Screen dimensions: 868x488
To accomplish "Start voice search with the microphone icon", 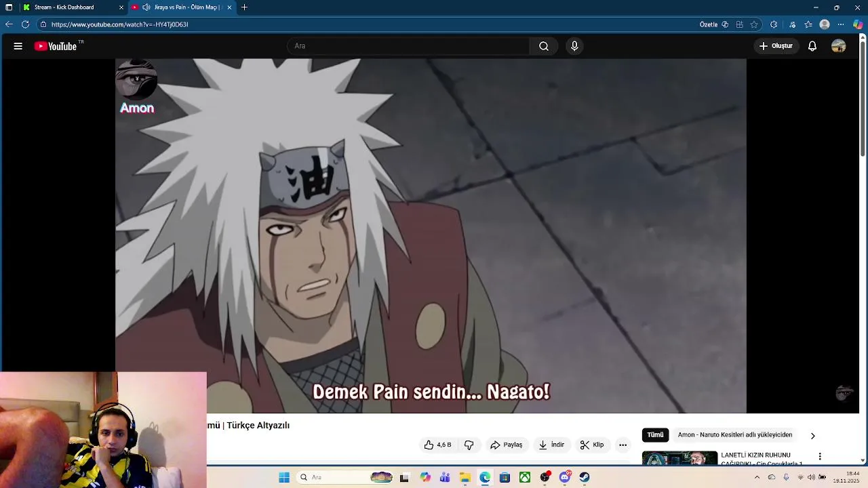I will (574, 46).
